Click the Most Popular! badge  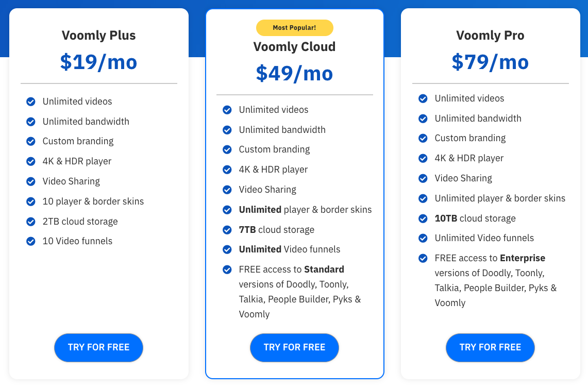tap(294, 28)
